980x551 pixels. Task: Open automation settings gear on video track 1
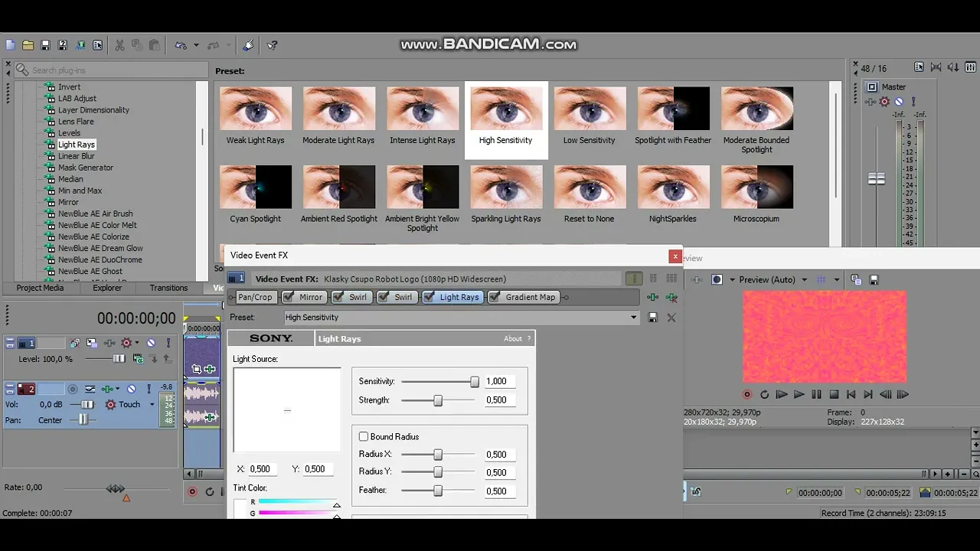[x=126, y=344]
